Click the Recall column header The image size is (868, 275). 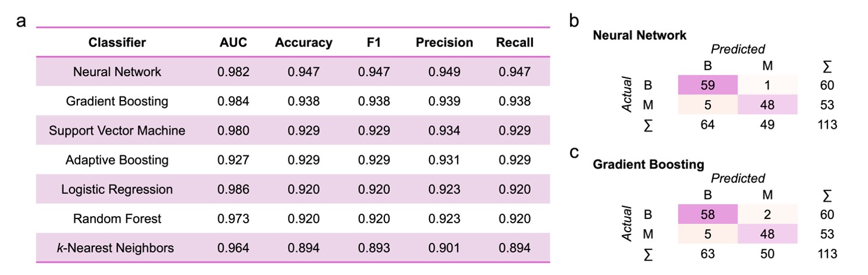coord(515,43)
